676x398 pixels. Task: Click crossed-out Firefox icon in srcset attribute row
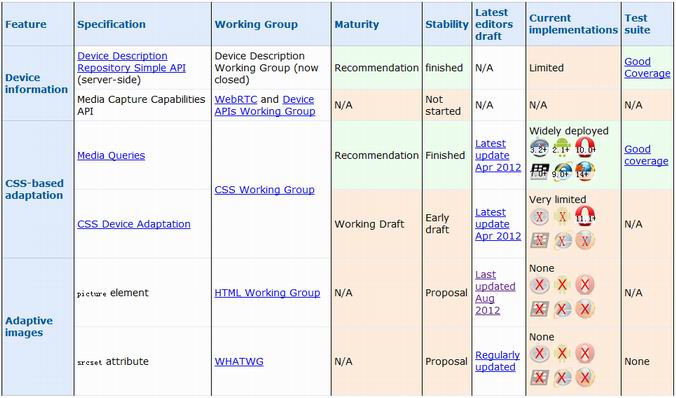coord(585,378)
